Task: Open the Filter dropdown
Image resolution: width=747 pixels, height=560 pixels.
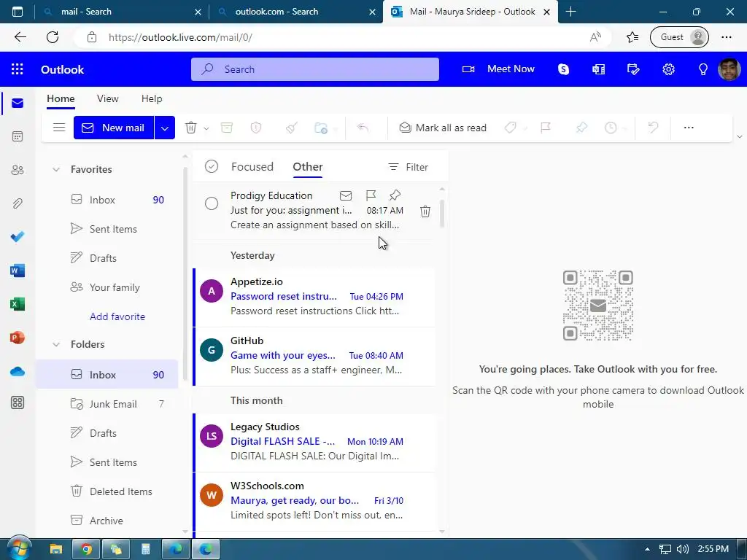Action: [x=409, y=167]
